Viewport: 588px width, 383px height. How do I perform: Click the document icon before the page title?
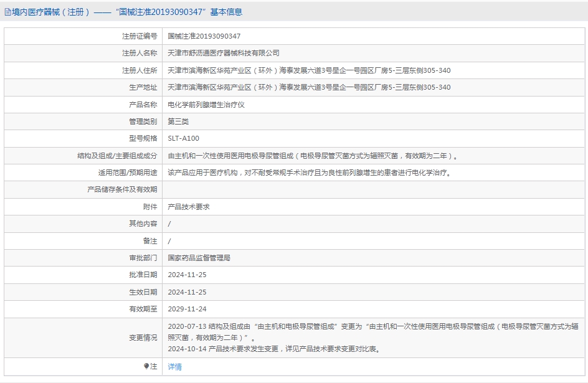pyautogui.click(x=7, y=12)
